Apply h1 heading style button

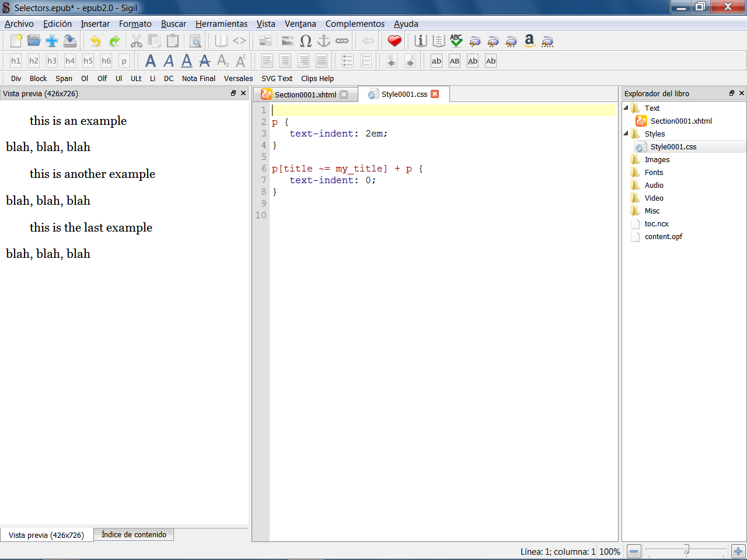16,61
